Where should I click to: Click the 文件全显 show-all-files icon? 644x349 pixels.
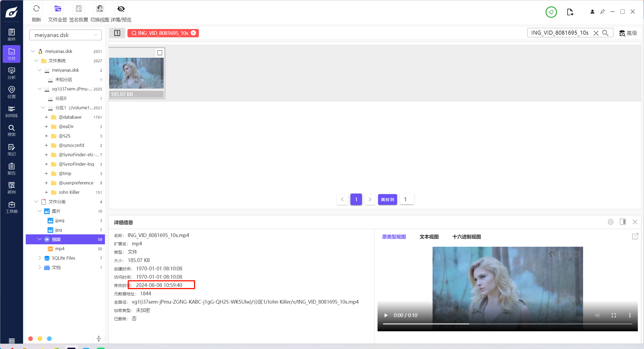57,9
